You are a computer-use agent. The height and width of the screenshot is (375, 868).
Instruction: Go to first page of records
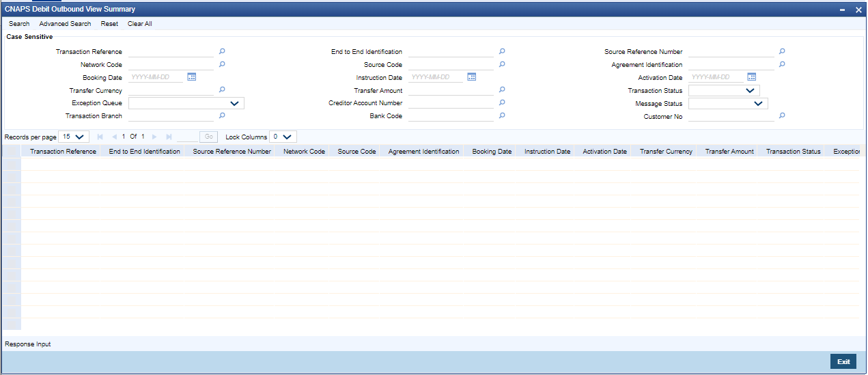100,137
